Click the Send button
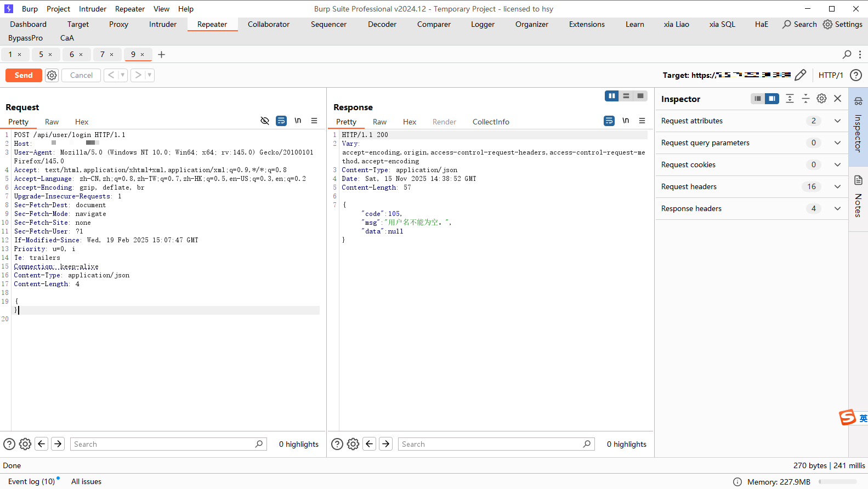 click(24, 75)
